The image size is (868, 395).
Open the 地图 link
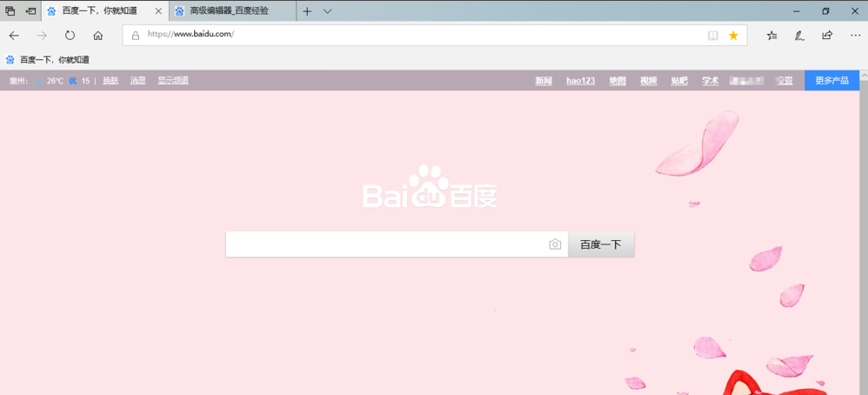pos(618,81)
